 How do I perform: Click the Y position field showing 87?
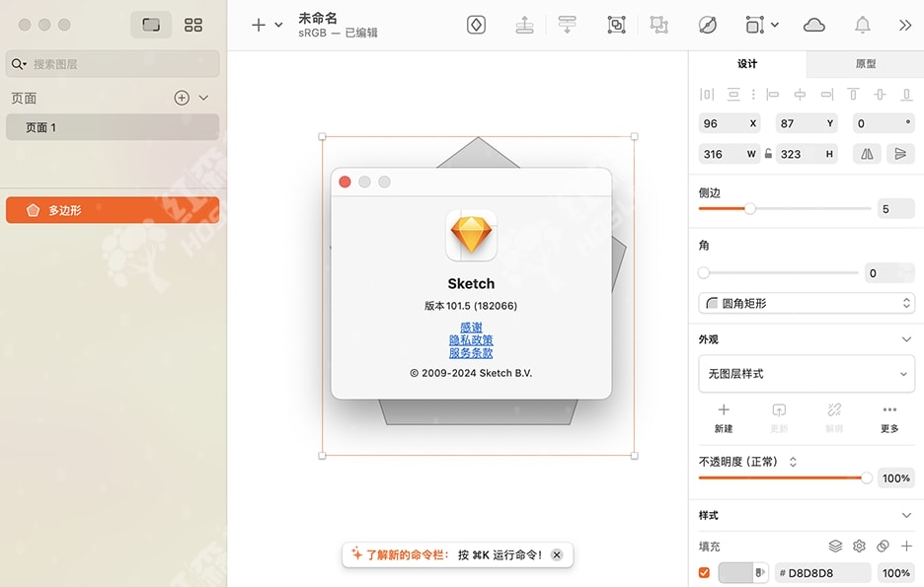point(807,123)
